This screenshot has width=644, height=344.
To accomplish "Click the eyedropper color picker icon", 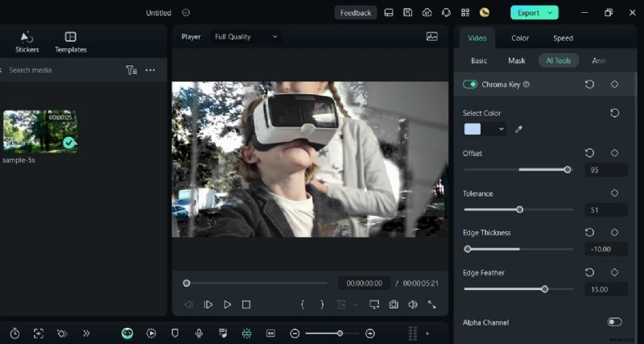I will (518, 129).
